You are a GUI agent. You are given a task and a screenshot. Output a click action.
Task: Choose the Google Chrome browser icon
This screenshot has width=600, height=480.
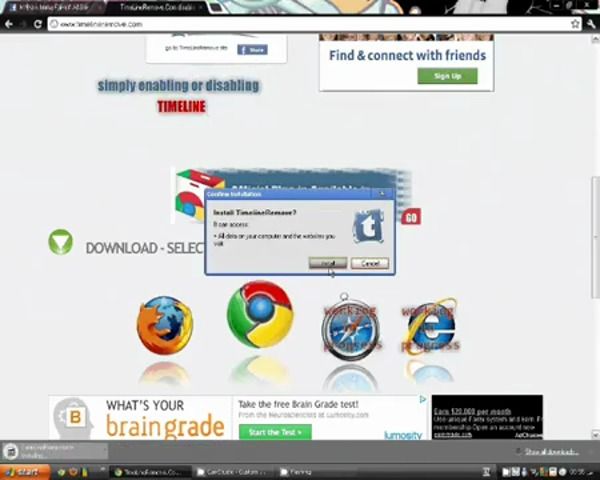pos(260,314)
